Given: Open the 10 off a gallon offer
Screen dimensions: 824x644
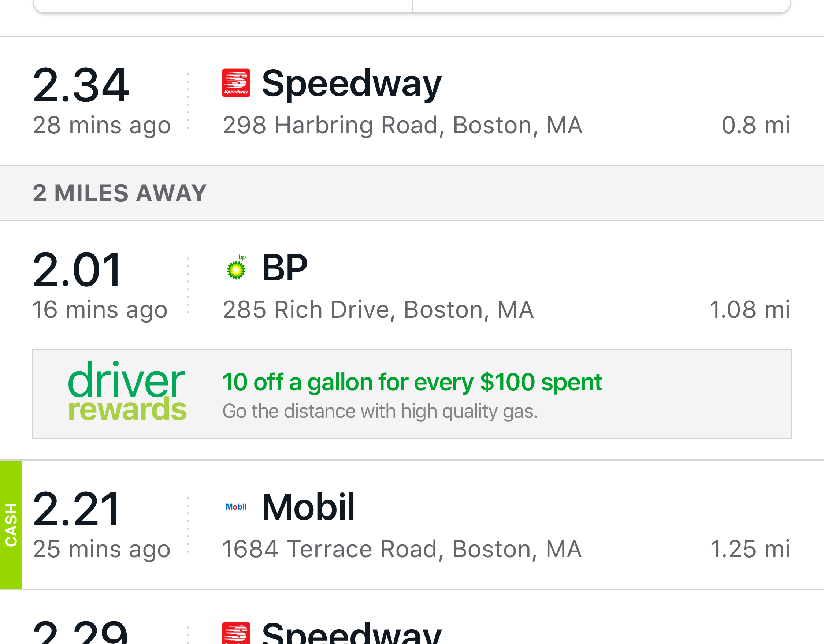Looking at the screenshot, I should (412, 382).
